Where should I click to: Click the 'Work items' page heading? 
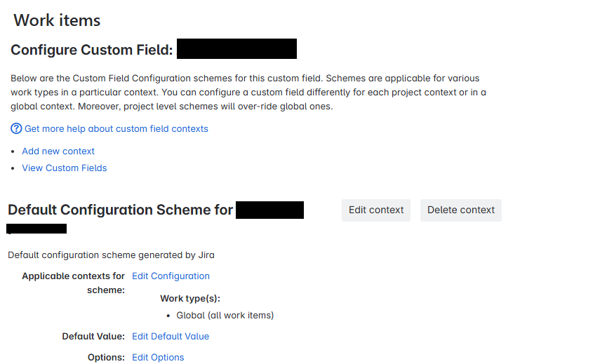click(57, 20)
